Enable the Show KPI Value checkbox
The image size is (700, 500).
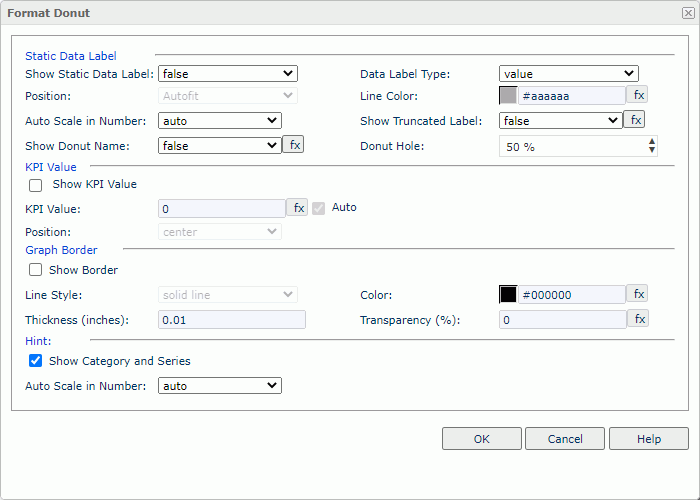click(36, 185)
